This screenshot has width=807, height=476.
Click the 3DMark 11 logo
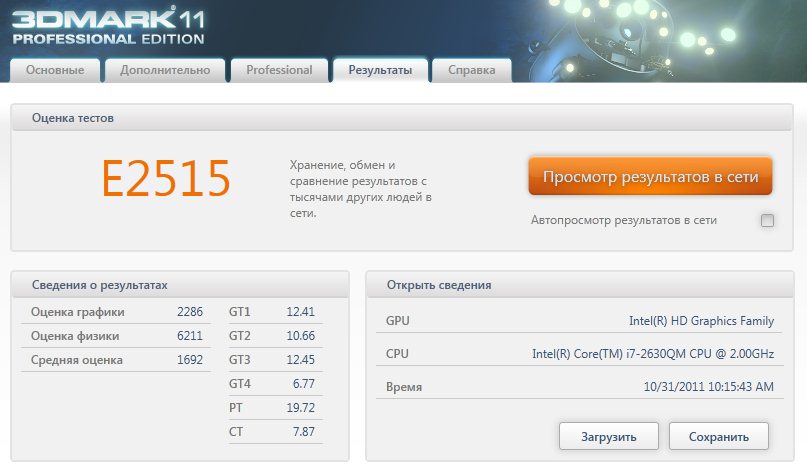pyautogui.click(x=109, y=26)
